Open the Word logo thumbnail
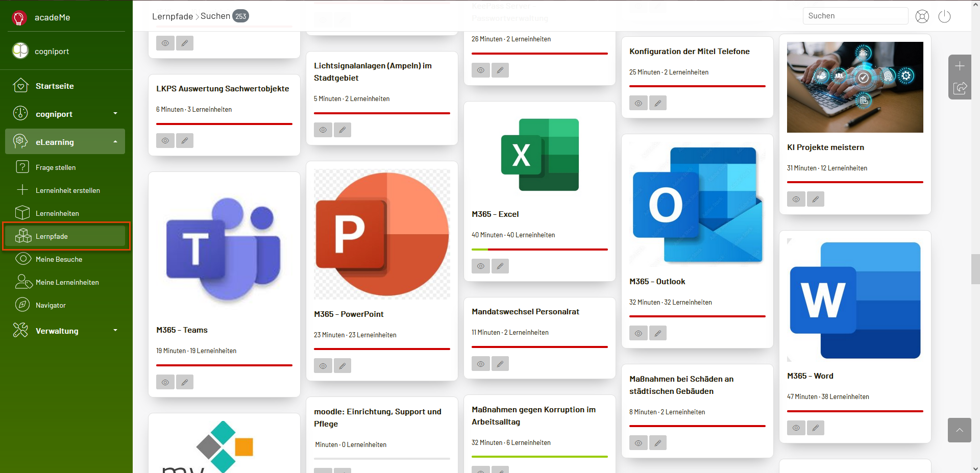Image resolution: width=980 pixels, height=473 pixels. (x=855, y=300)
